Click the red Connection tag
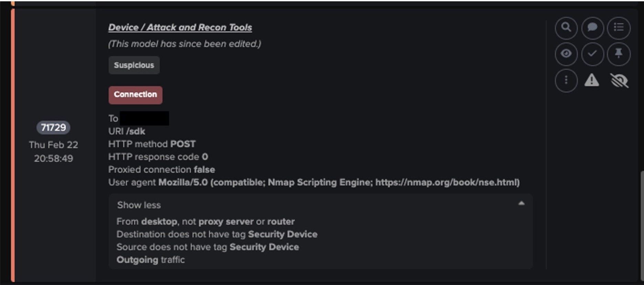The height and width of the screenshot is (285, 644). pyautogui.click(x=136, y=94)
